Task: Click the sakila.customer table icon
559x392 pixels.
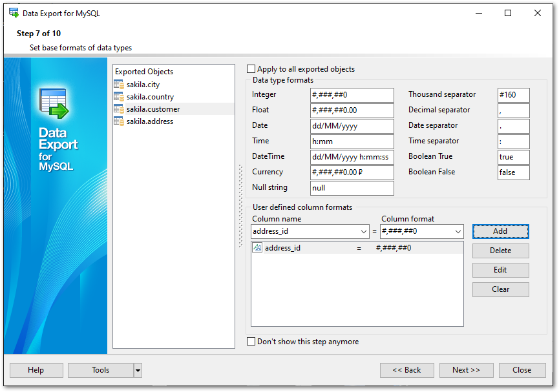Action: coord(119,109)
